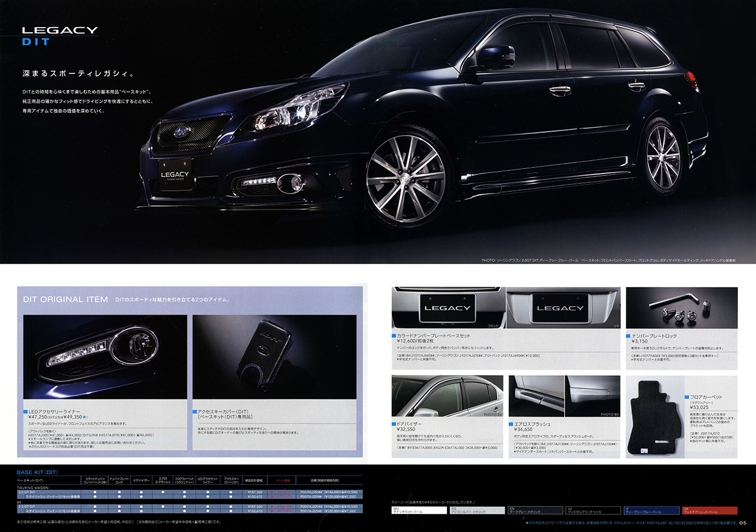Image resolution: width=756 pixels, height=532 pixels.
Task: Select the I7 Deep Sea Blue Pearl swatch
Action: (x=652, y=510)
